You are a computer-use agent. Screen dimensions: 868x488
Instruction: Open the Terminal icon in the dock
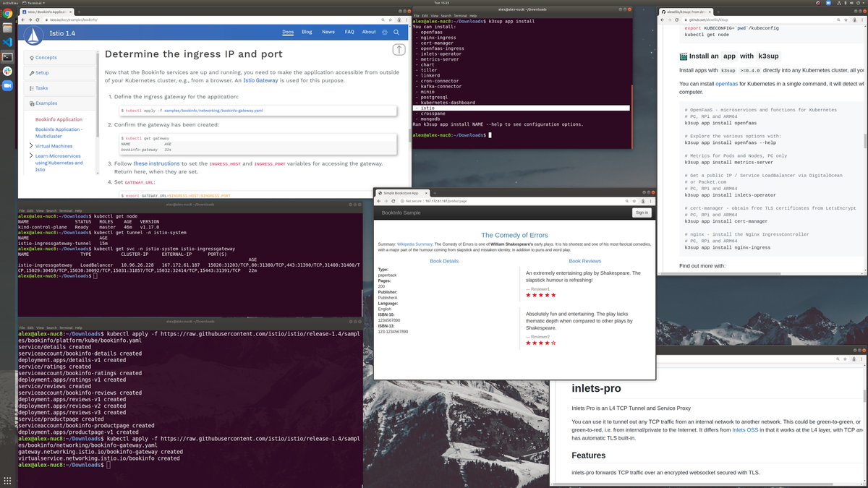point(7,56)
